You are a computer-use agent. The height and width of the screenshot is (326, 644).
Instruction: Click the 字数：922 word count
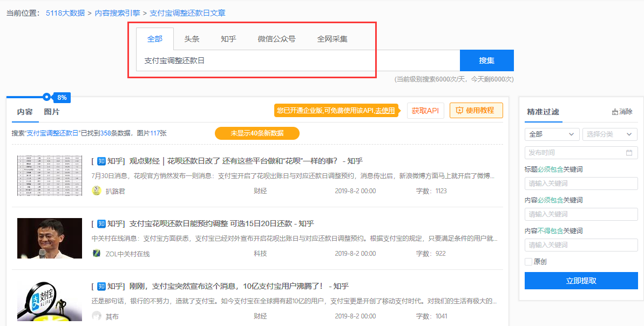[431, 254]
